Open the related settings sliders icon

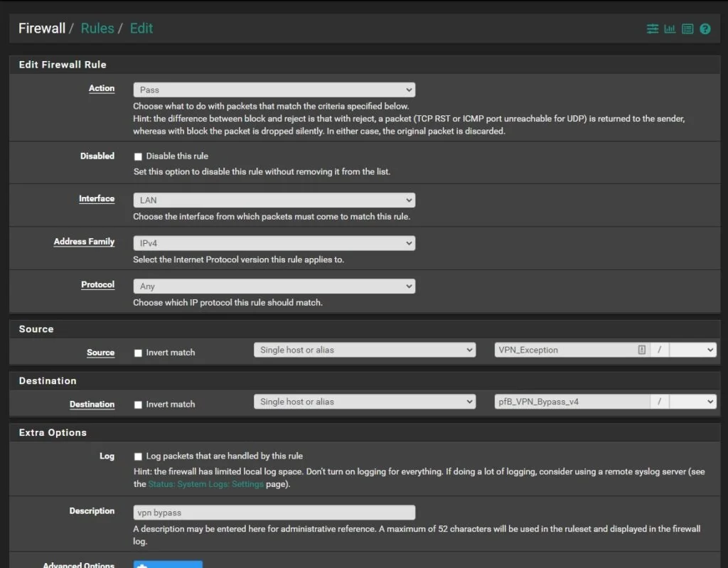point(653,29)
